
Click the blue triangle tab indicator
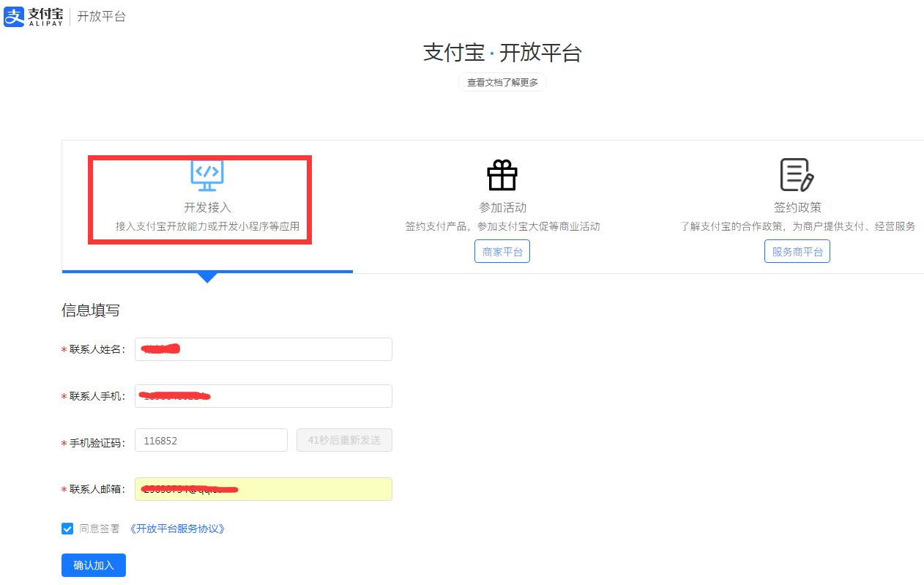click(207, 277)
